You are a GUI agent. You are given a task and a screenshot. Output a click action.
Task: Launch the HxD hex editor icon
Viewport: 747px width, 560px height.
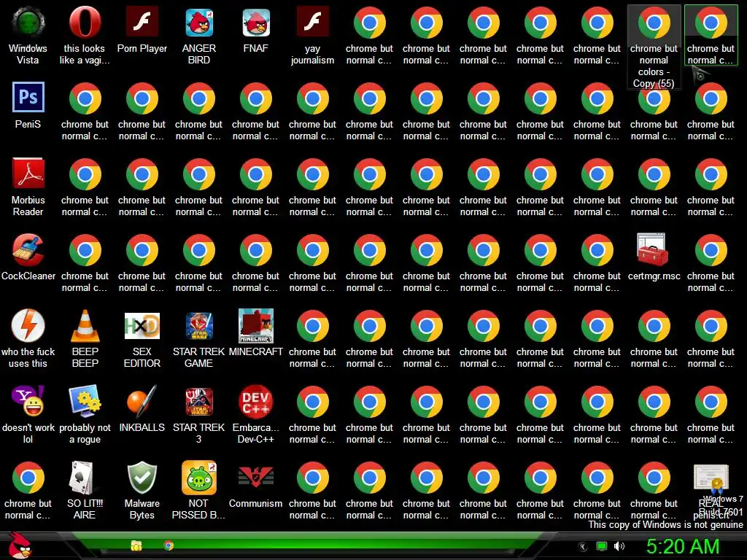(142, 326)
